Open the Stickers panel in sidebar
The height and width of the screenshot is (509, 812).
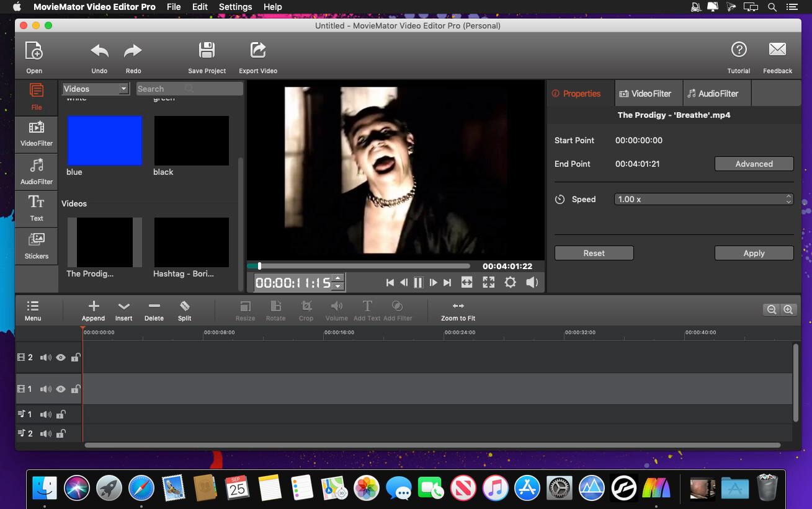pos(37,246)
